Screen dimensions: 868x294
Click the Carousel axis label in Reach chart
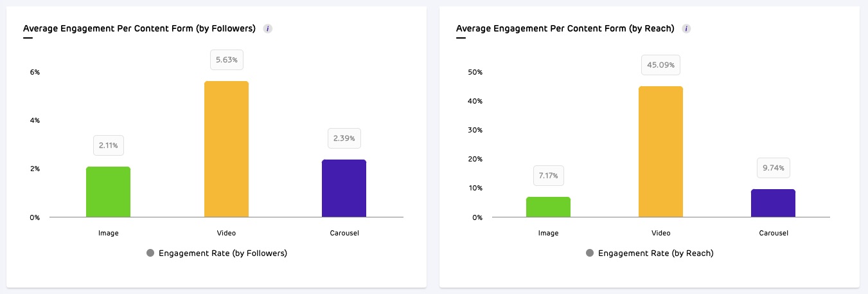pyautogui.click(x=773, y=233)
